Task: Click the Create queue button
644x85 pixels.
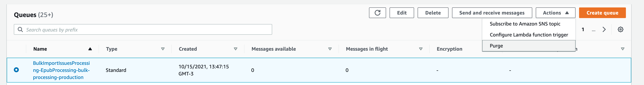Action: [602, 13]
